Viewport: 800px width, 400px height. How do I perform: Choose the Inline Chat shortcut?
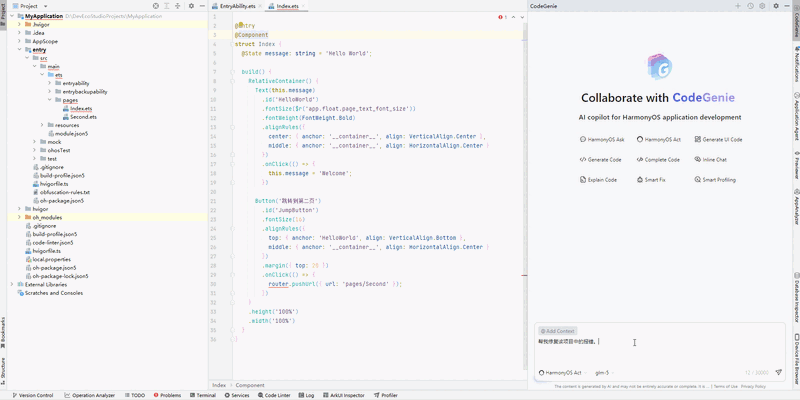coord(713,159)
